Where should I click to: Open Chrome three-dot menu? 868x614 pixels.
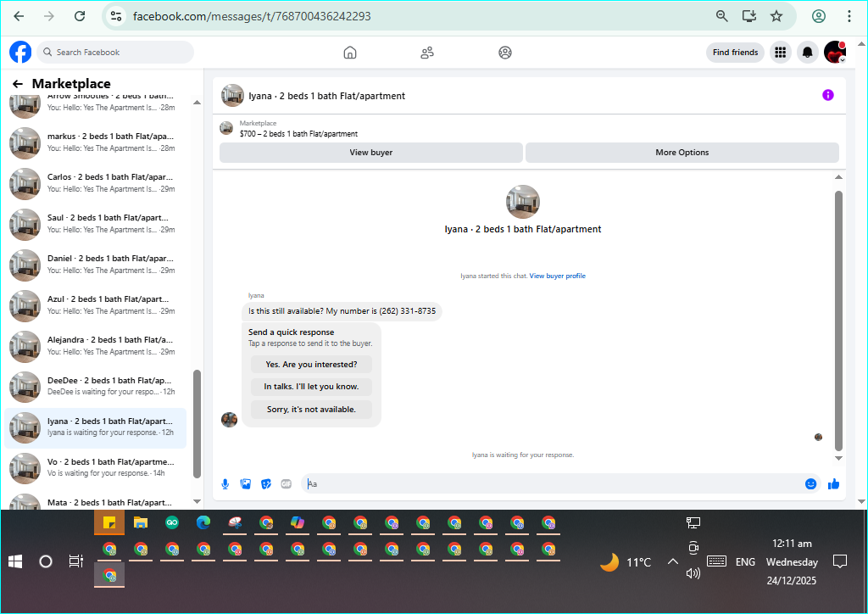coord(849,16)
